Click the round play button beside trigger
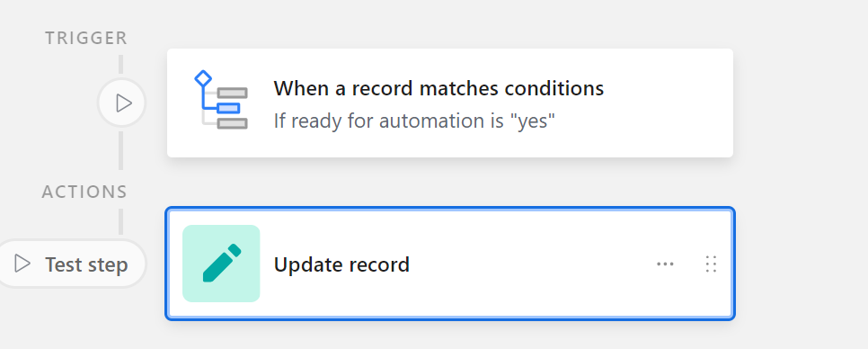This screenshot has width=868, height=349. click(x=122, y=103)
